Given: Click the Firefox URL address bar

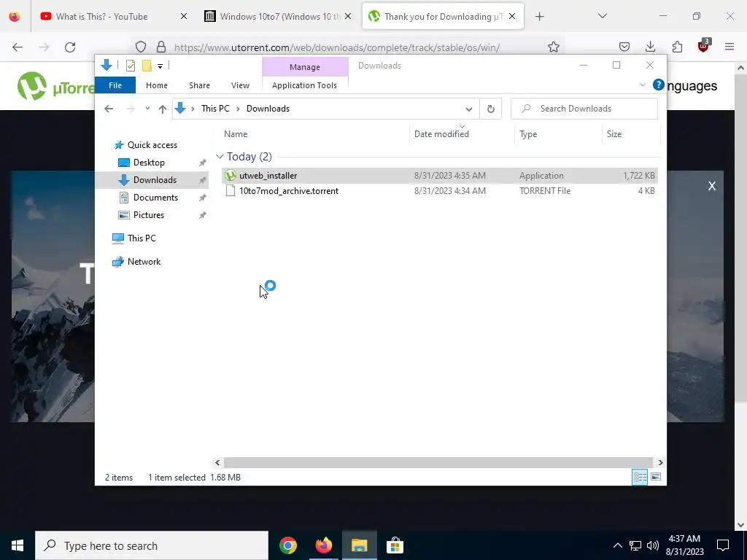Looking at the screenshot, I should click(337, 47).
